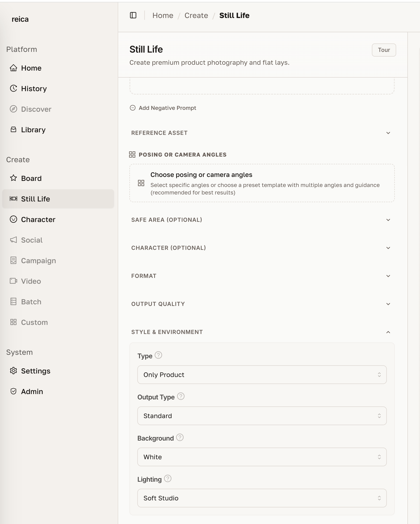Select the Batch list icon

(x=13, y=302)
